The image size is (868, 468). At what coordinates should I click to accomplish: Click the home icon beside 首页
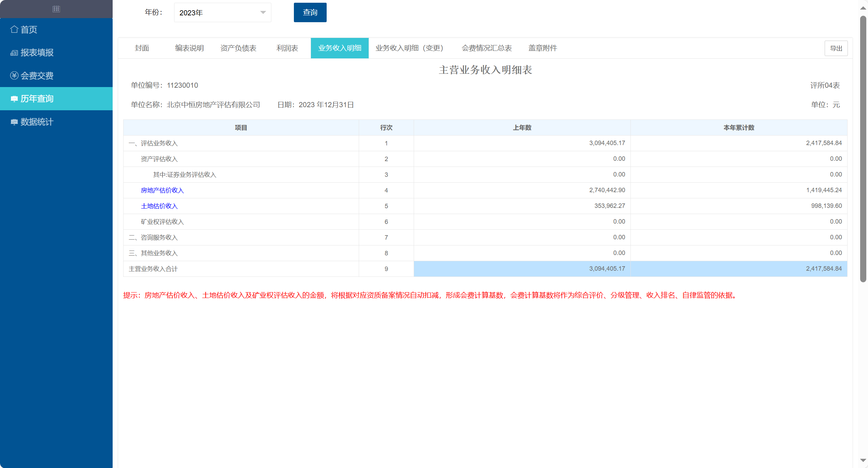click(x=14, y=29)
